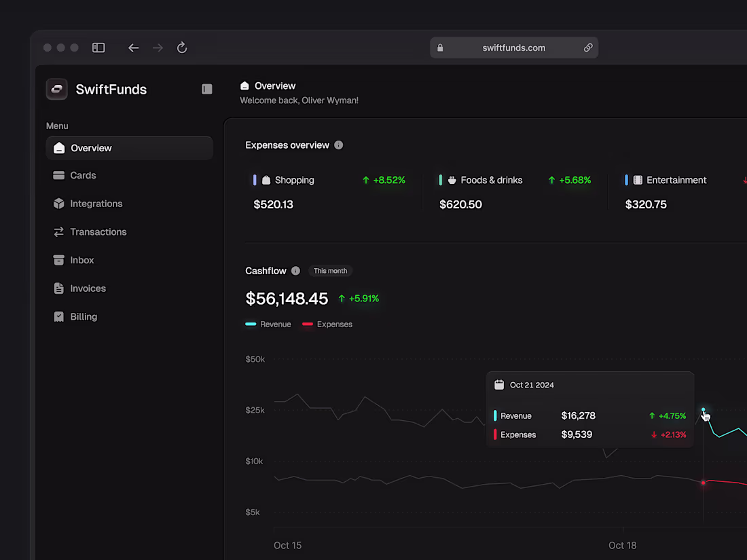The image size is (747, 560).
Task: Reload the page
Action: click(182, 48)
